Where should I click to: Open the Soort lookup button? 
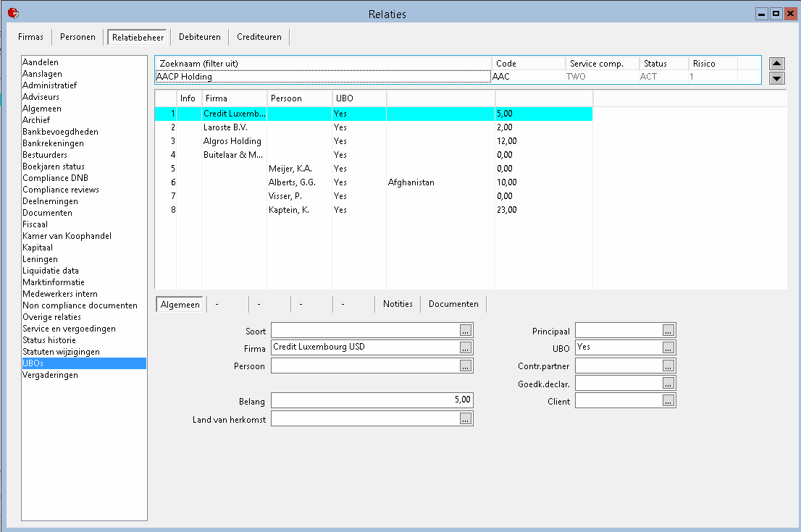[x=466, y=330]
